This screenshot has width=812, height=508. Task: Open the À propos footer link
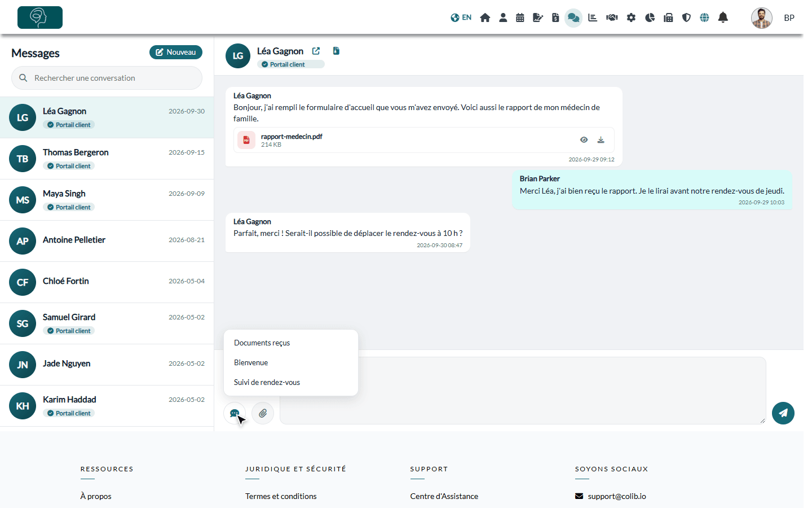click(x=96, y=496)
